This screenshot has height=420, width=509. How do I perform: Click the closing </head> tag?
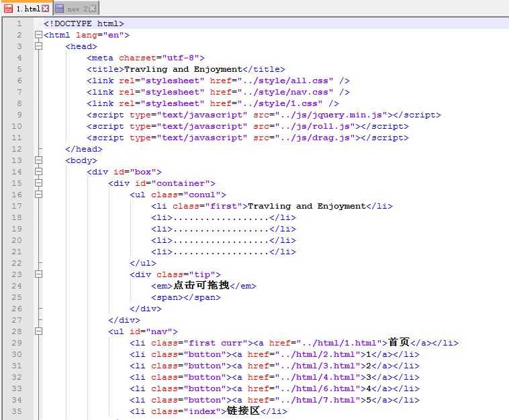pyautogui.click(x=84, y=149)
